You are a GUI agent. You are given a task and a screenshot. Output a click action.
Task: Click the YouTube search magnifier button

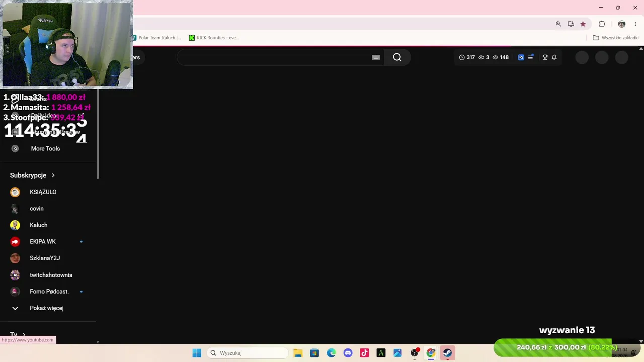pyautogui.click(x=397, y=57)
